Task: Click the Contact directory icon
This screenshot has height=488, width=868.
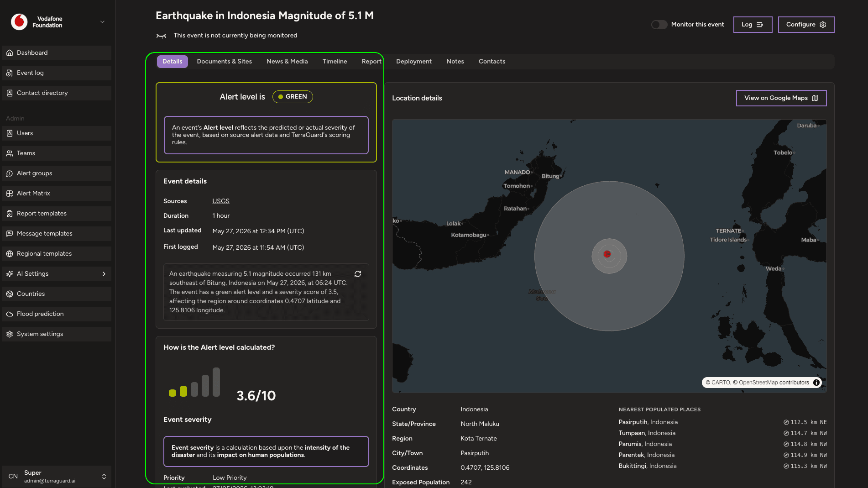Action: click(x=10, y=93)
